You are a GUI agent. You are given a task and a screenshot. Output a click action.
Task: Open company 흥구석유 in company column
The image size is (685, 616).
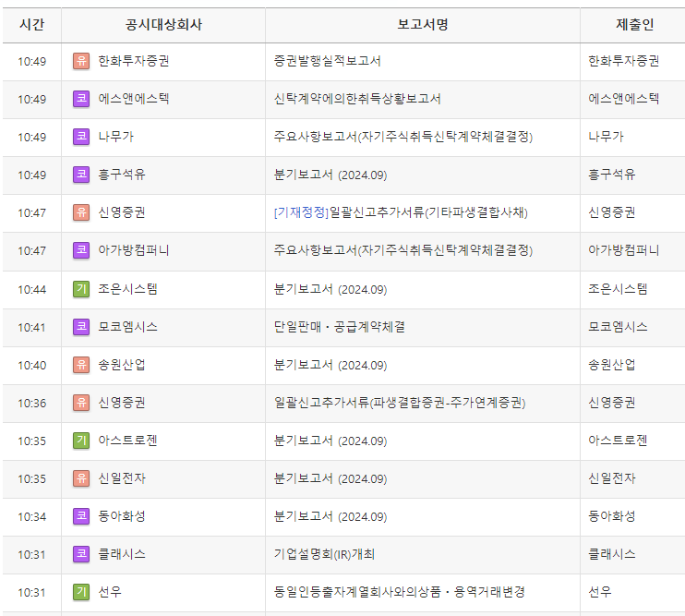coord(122,175)
